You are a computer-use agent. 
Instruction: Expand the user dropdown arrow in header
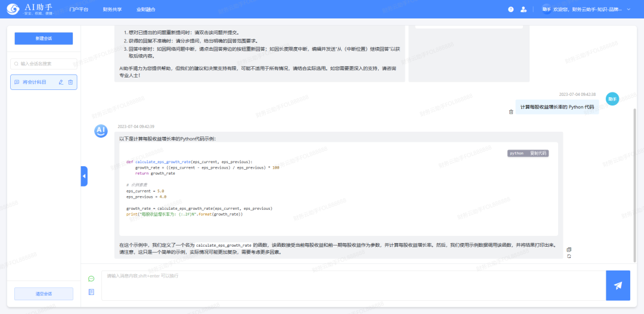point(628,9)
